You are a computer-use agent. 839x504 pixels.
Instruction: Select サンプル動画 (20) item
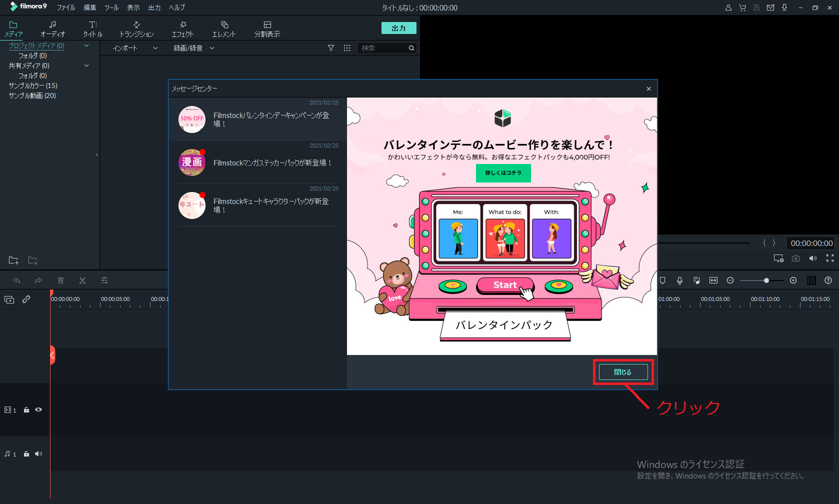click(32, 95)
